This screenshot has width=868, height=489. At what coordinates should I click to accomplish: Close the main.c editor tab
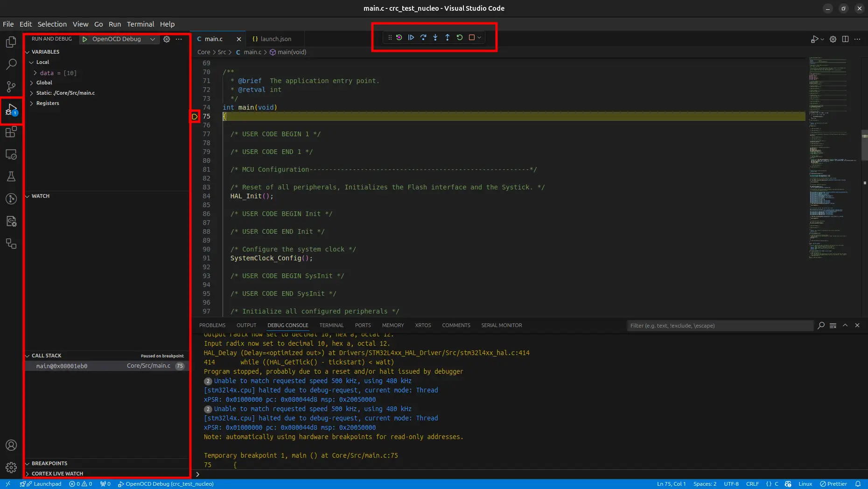click(239, 39)
